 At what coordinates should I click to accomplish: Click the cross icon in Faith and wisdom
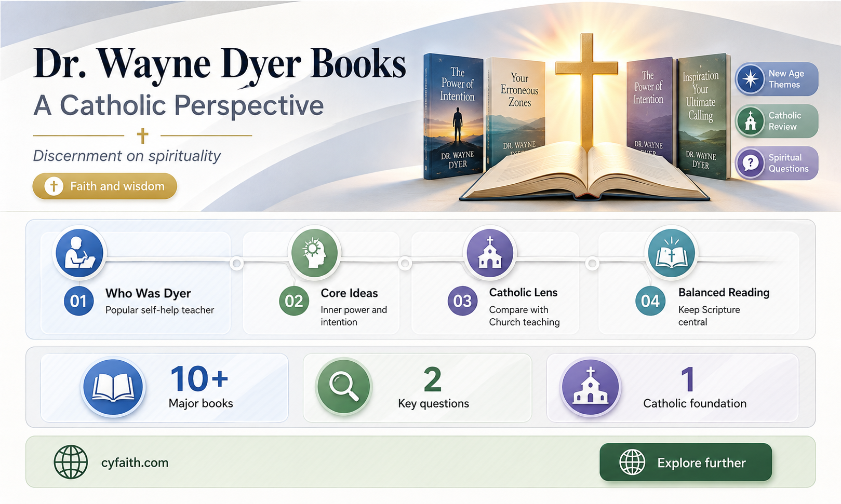pyautogui.click(x=54, y=186)
